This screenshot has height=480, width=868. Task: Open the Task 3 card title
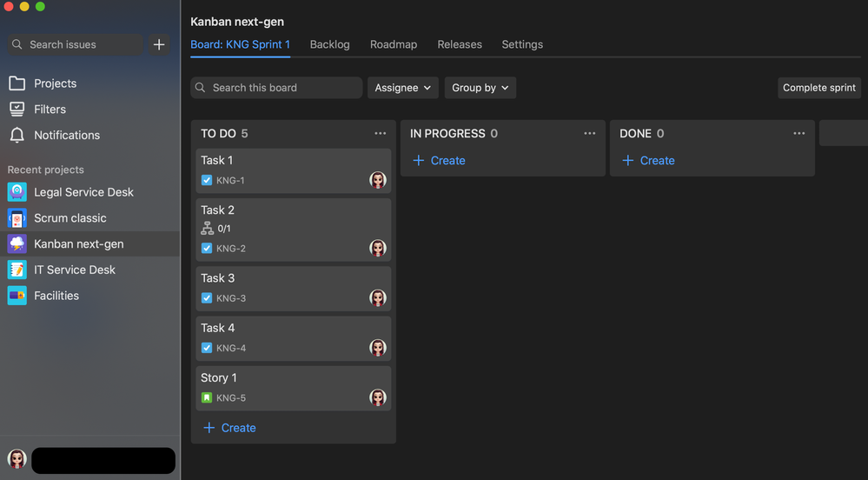tap(217, 278)
